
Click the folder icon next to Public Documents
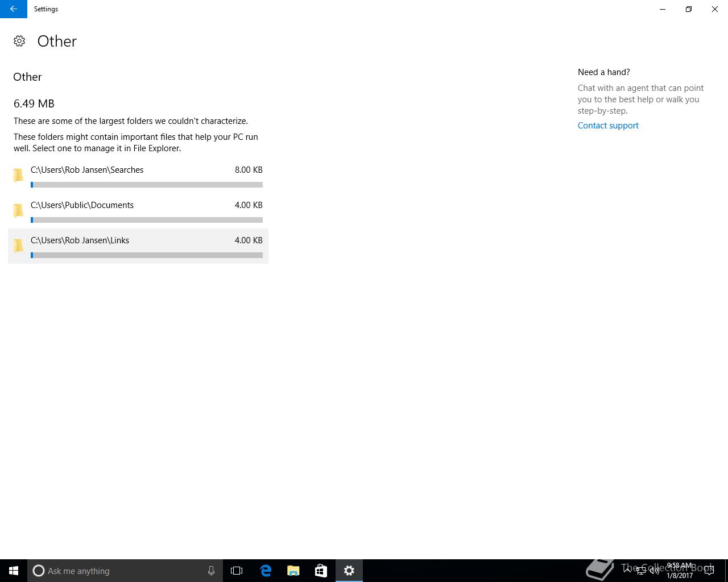click(x=18, y=210)
